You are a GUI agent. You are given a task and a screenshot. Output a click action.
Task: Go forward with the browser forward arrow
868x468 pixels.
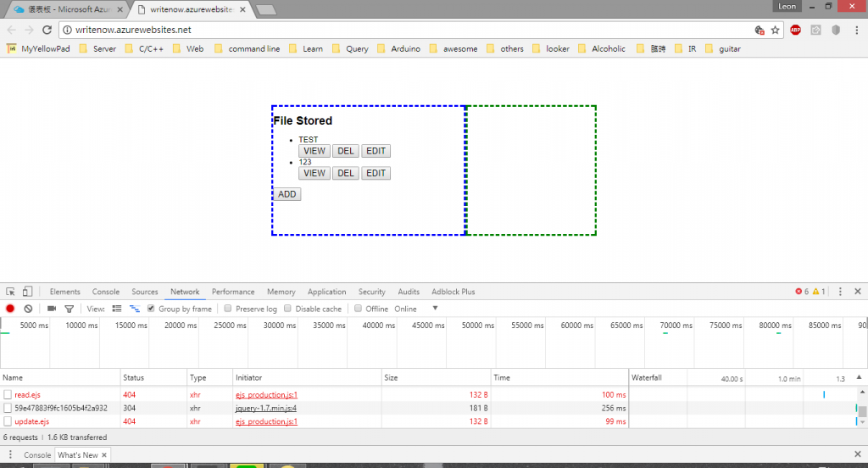click(x=29, y=30)
